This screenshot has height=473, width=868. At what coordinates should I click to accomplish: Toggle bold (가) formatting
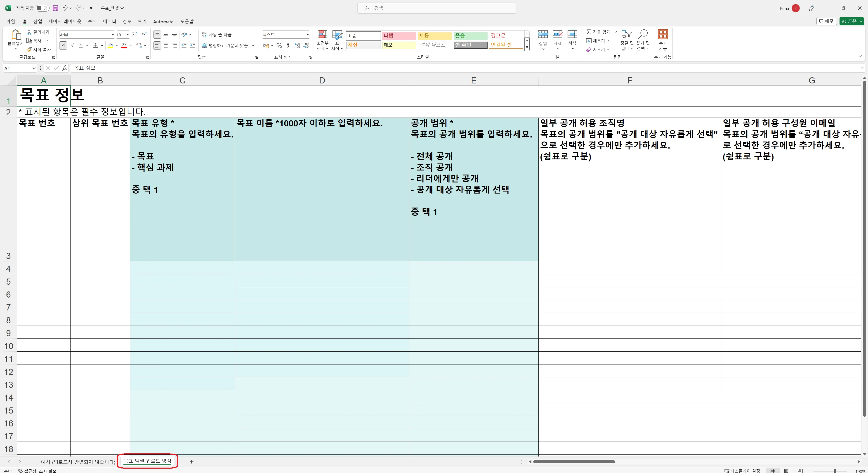pyautogui.click(x=63, y=45)
